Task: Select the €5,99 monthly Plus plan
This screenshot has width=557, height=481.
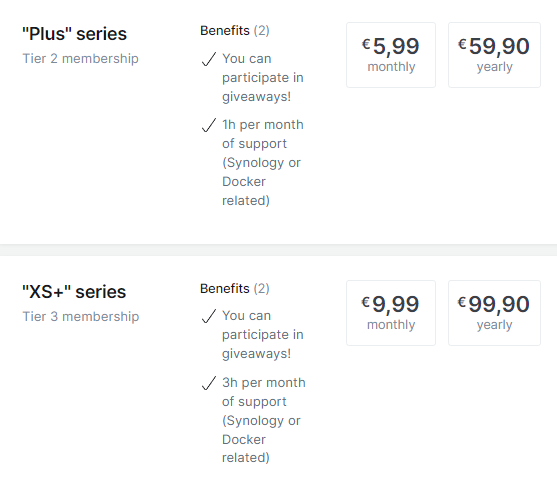Action: tap(391, 55)
